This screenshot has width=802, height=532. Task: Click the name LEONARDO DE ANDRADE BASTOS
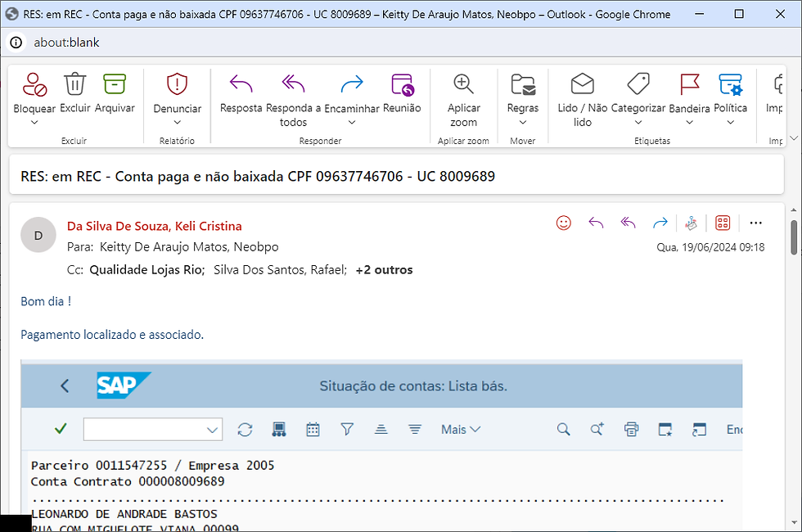(124, 514)
